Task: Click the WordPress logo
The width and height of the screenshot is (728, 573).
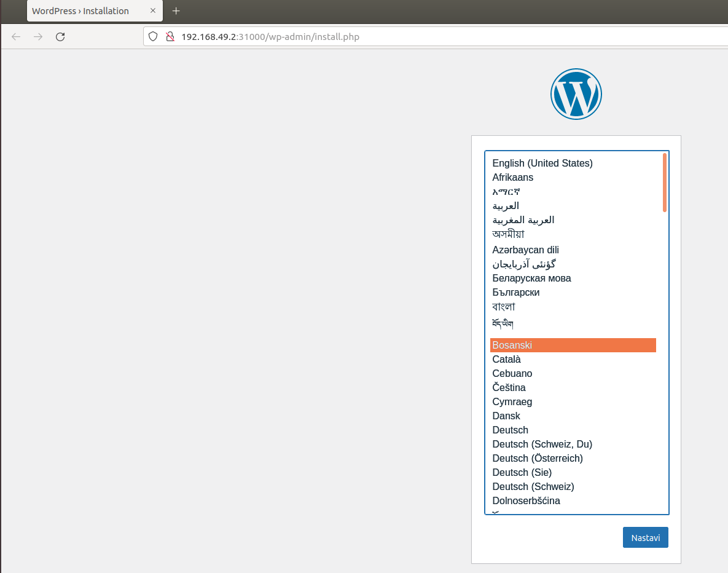Action: click(x=576, y=94)
